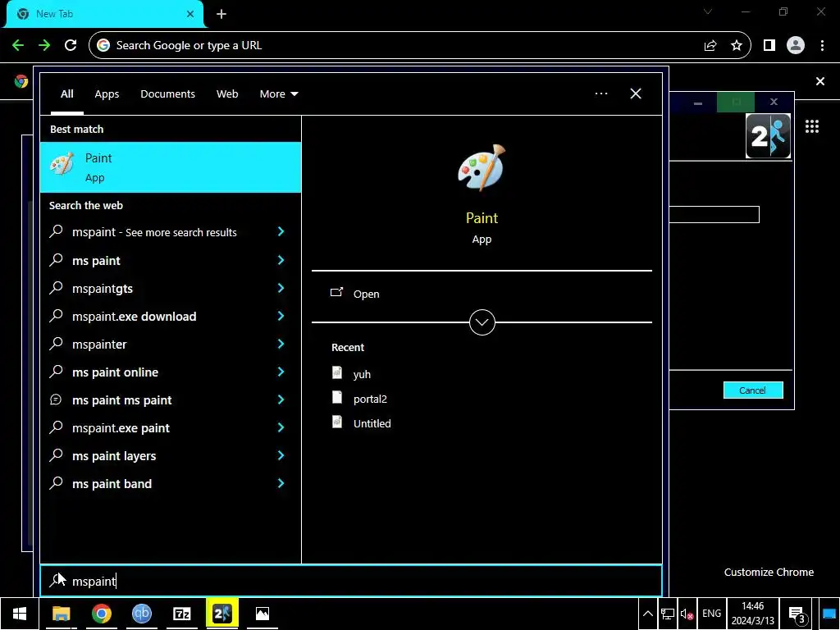Image resolution: width=840 pixels, height=630 pixels.
Task: Click muted volume tray icon
Action: click(x=687, y=614)
